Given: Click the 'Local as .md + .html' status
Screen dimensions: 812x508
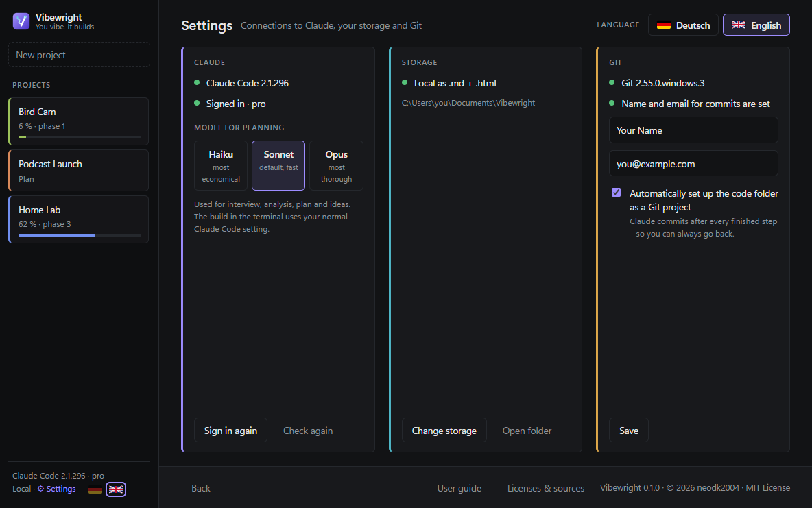Looking at the screenshot, I should [455, 83].
